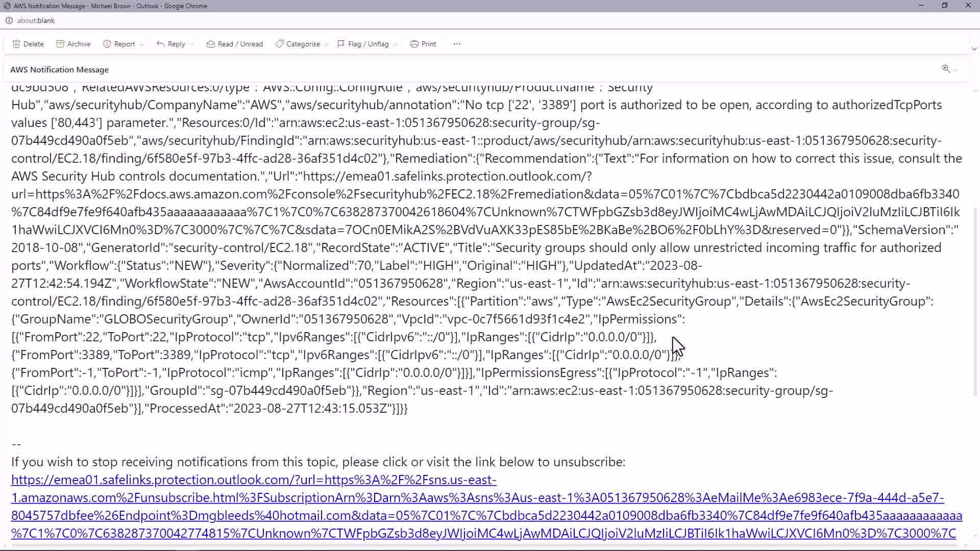Screen dimensions: 980x551
Task: Expand the Categorise dropdown arrow
Action: pyautogui.click(x=326, y=44)
